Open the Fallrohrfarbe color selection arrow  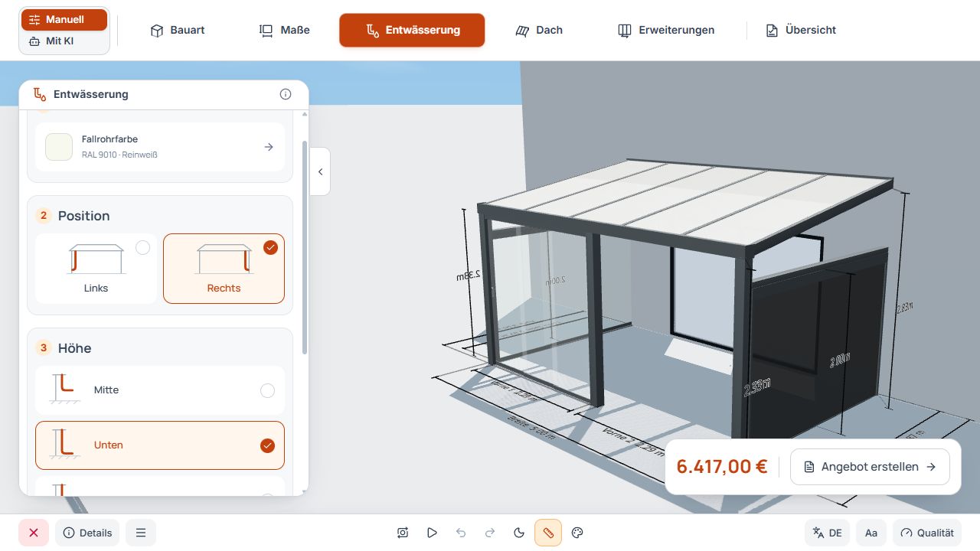coord(269,147)
